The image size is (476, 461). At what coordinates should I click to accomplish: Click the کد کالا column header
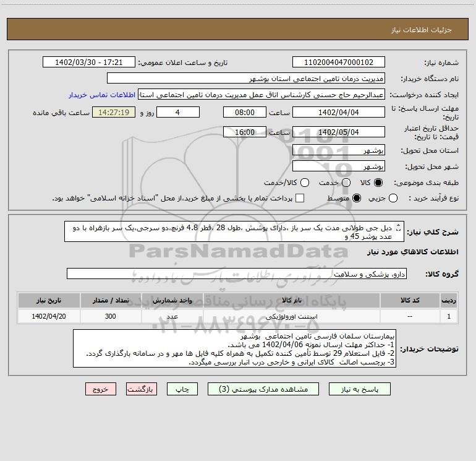click(410, 300)
